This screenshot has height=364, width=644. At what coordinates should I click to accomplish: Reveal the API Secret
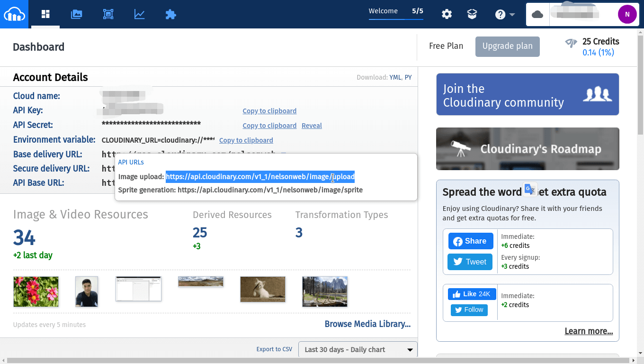click(312, 126)
